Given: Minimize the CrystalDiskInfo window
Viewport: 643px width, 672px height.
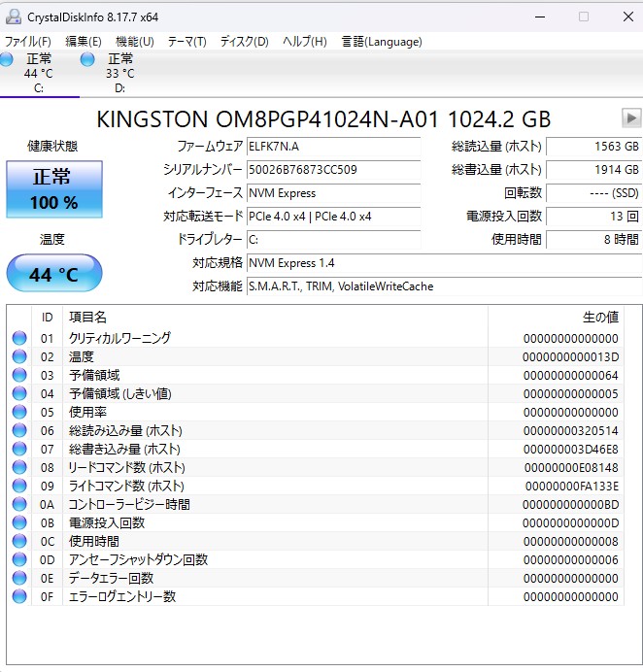Looking at the screenshot, I should (540, 17).
